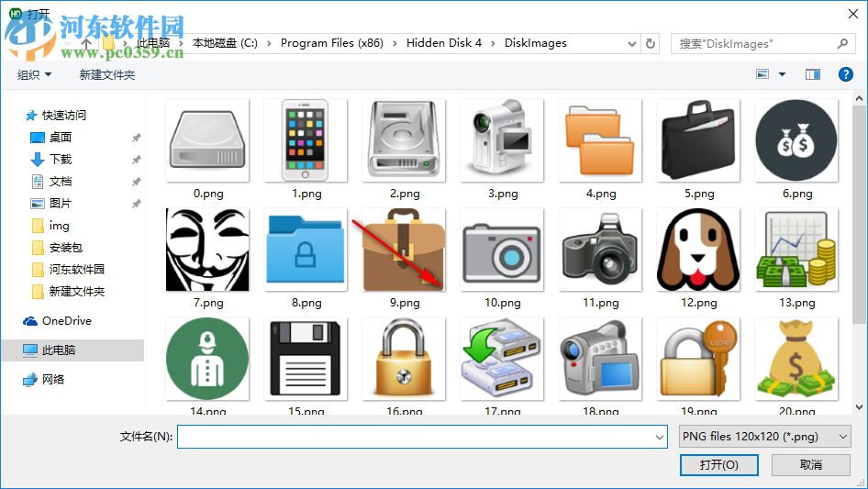Select the 7.png anonymous mask image

(x=207, y=250)
